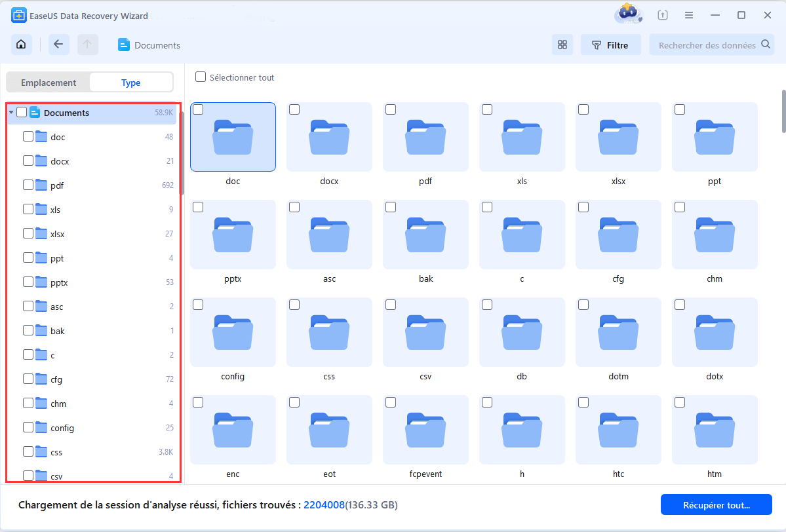This screenshot has width=786, height=532.
Task: Open the hamburger menu
Action: (x=688, y=14)
